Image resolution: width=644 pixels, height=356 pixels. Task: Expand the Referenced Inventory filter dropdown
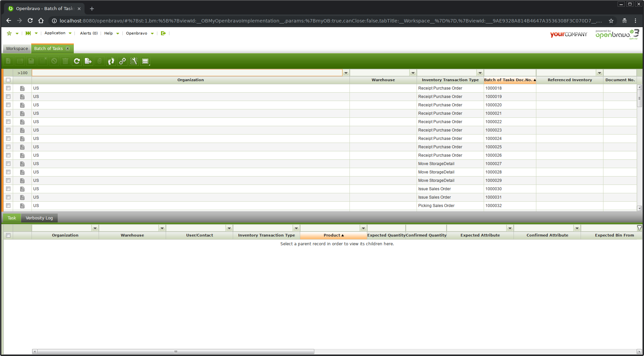point(599,73)
